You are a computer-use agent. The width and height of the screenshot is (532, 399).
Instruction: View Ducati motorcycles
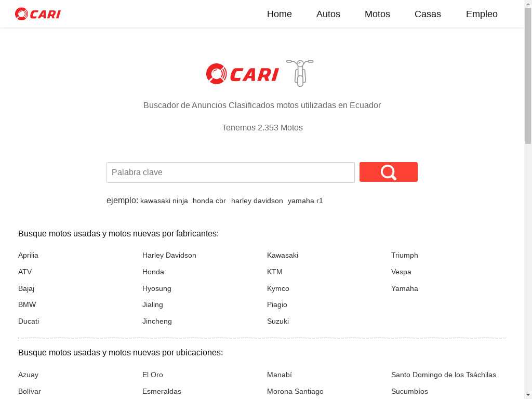coord(29,321)
